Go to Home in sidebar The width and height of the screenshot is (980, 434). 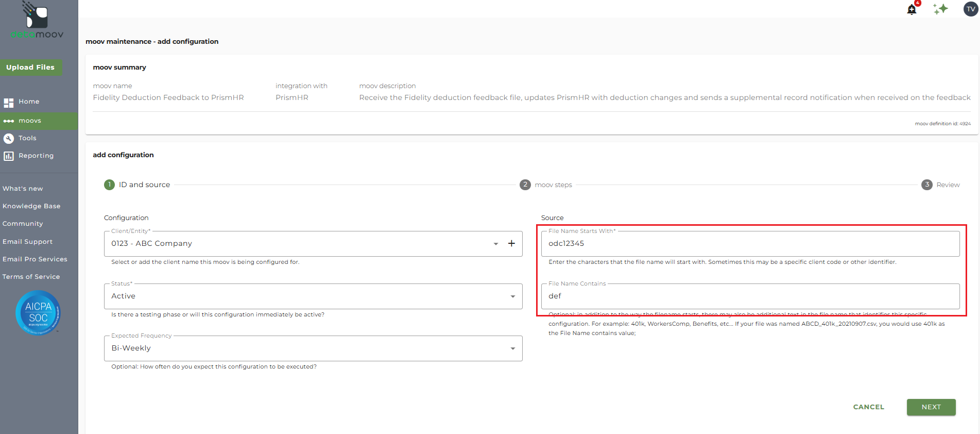pos(29,102)
